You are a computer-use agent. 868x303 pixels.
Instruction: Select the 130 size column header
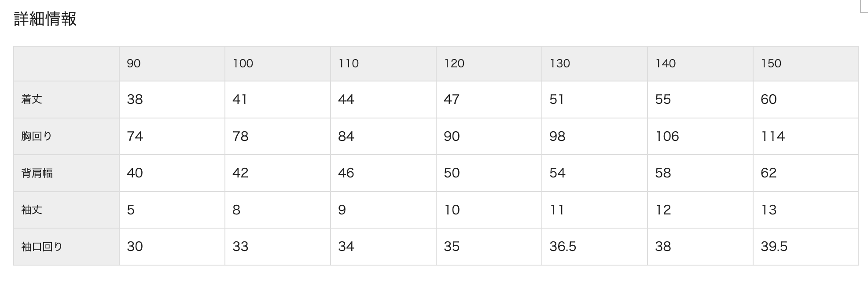pyautogui.click(x=595, y=63)
